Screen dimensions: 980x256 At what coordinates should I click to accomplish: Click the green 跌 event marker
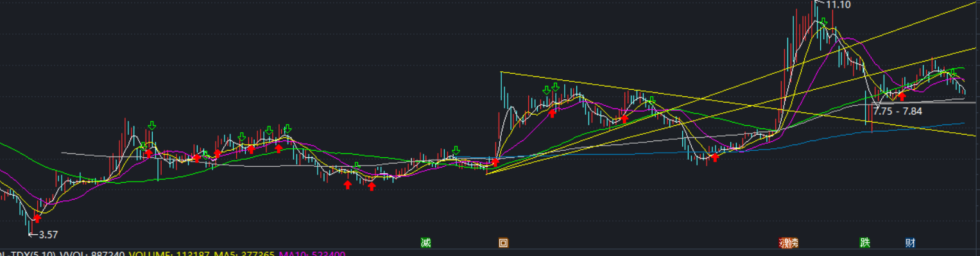(x=865, y=243)
